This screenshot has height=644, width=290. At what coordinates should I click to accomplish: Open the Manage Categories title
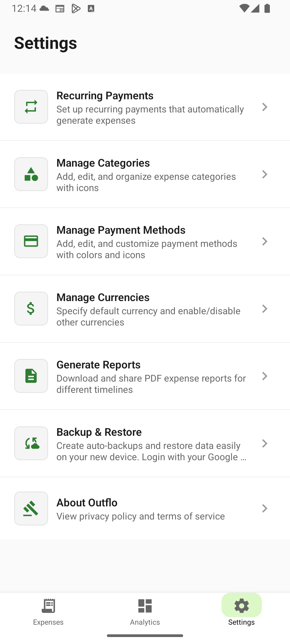[x=103, y=163]
